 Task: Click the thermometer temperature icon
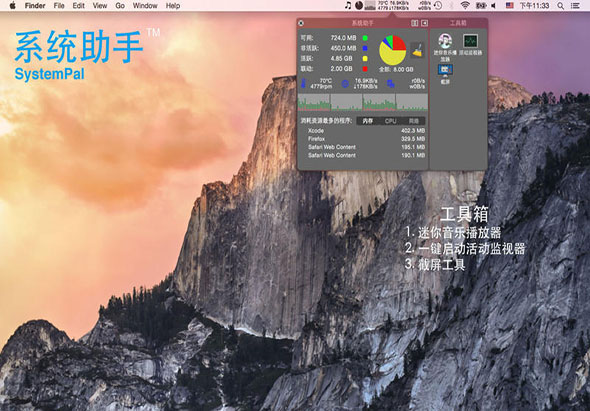pyautogui.click(x=303, y=84)
